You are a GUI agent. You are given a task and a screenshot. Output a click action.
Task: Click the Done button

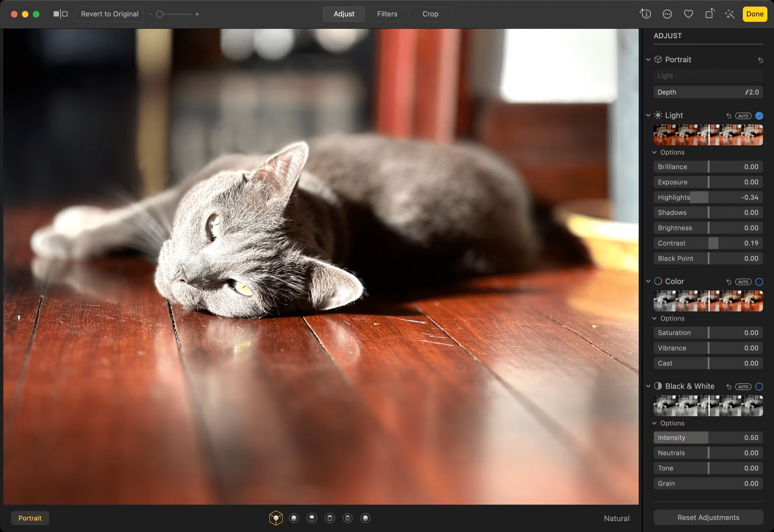pyautogui.click(x=754, y=14)
